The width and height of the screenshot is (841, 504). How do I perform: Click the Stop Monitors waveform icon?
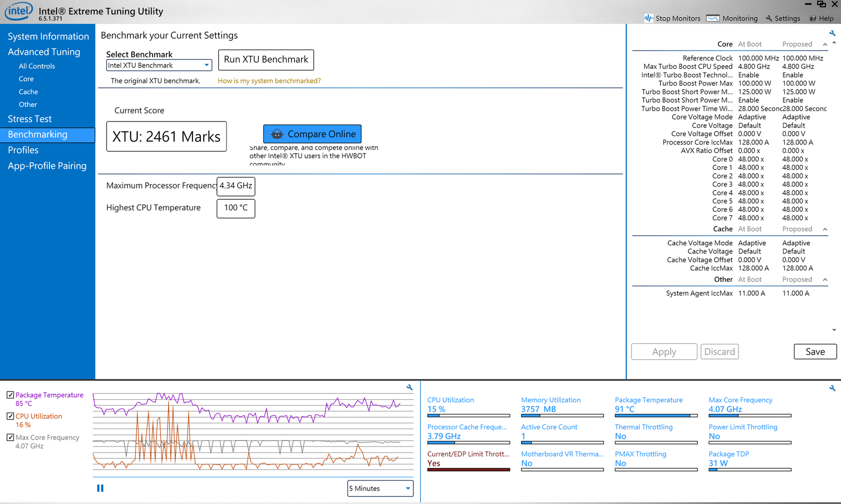[649, 18]
